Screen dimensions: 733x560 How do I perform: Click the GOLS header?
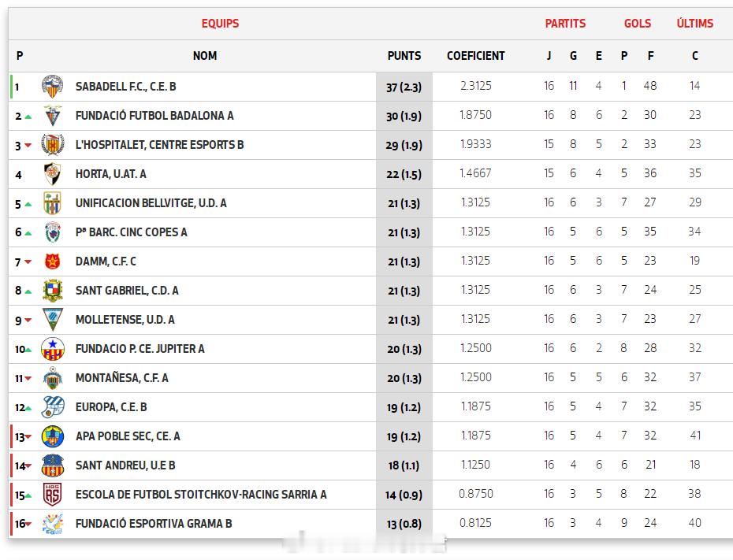(638, 24)
